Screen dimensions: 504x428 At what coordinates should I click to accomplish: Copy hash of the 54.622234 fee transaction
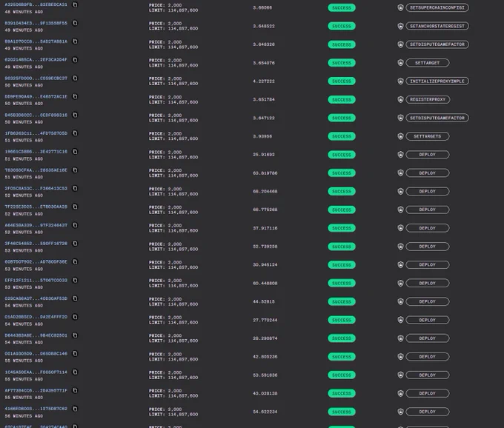point(75,409)
